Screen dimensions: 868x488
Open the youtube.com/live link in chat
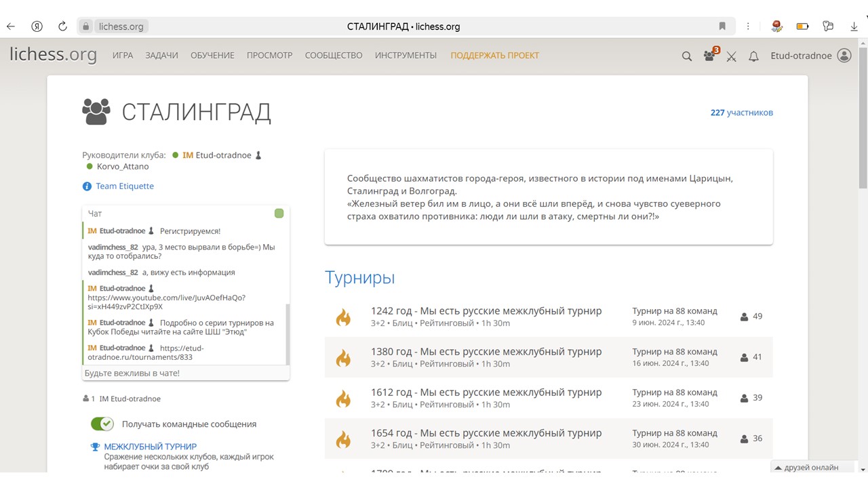[167, 302]
